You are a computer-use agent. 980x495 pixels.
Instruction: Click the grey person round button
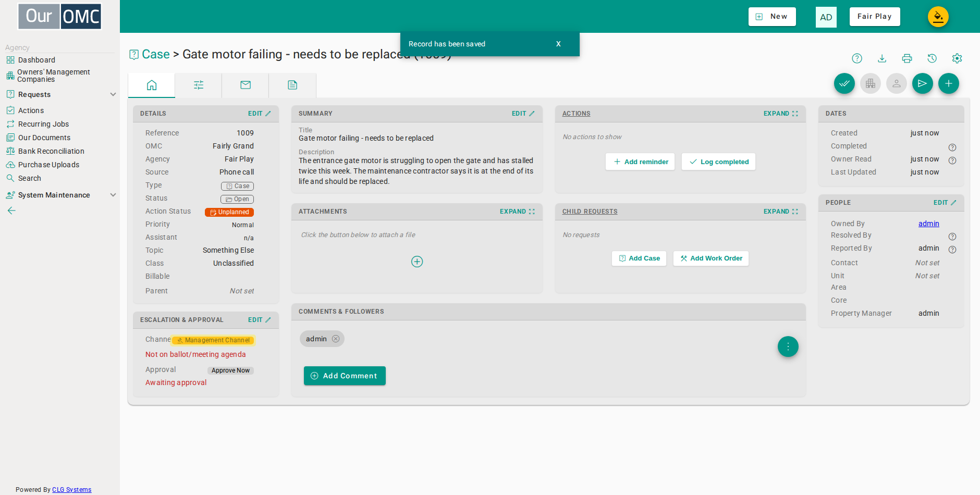coord(897,83)
